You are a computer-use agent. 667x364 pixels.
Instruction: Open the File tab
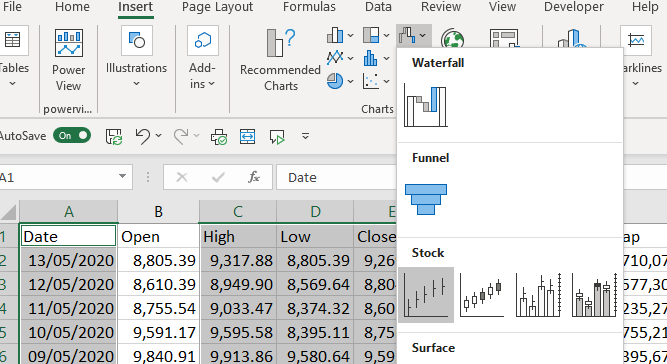tap(12, 7)
